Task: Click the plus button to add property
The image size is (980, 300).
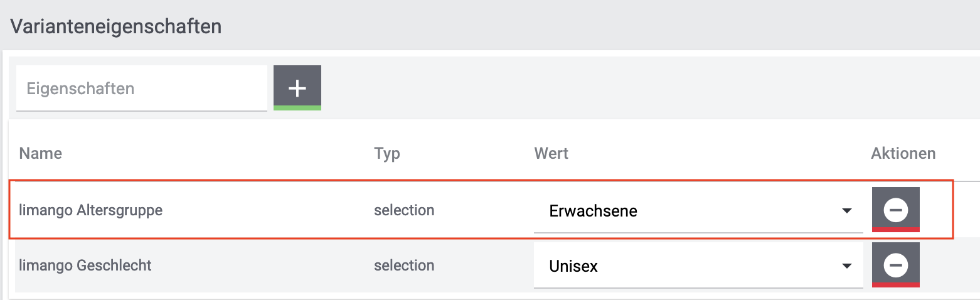Action: point(297,88)
